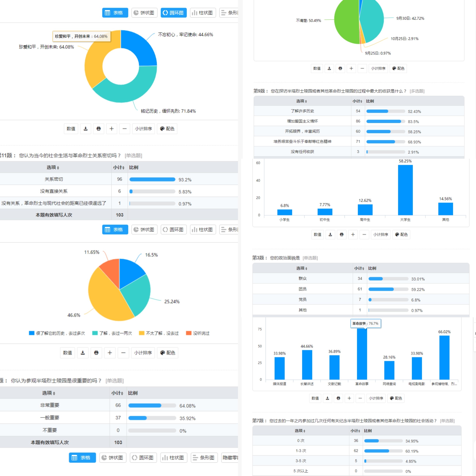Switch to 柱状图 tab above donut chart
The image size is (476, 476).
pos(203,13)
